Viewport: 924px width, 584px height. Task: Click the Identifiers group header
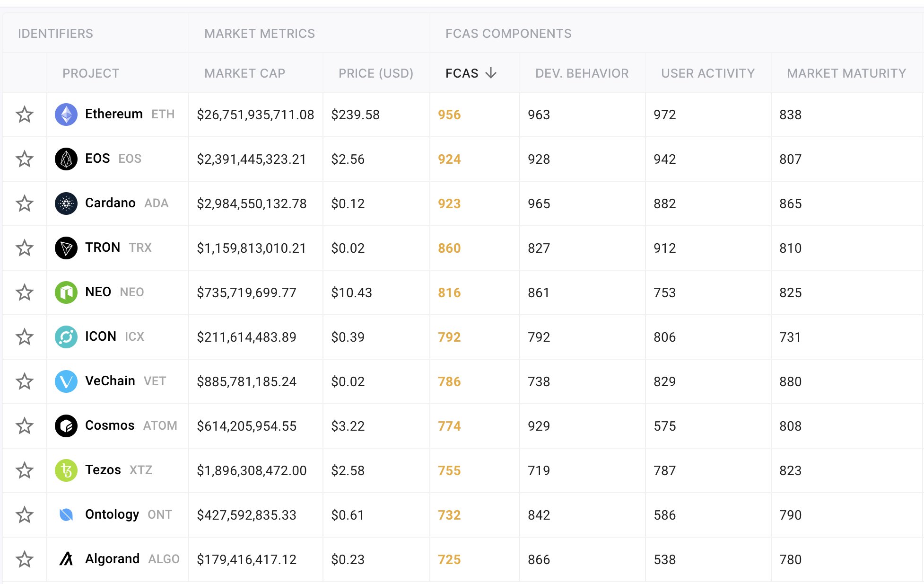click(55, 34)
